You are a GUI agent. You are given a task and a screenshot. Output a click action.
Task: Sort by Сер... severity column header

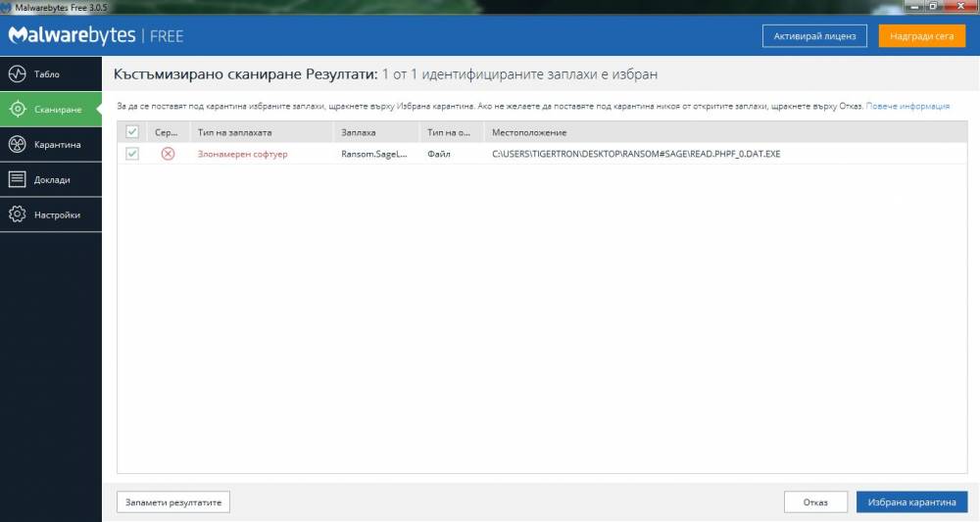click(x=167, y=132)
